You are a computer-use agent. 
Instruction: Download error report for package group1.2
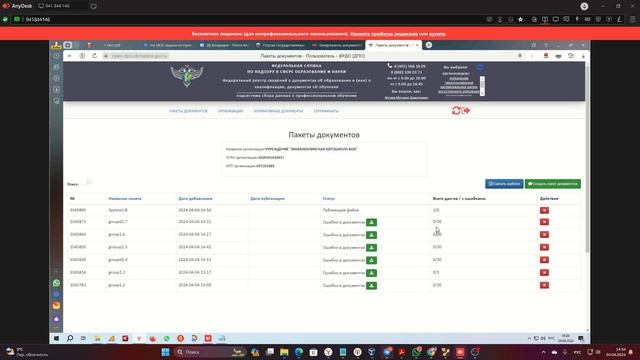pos(371,286)
